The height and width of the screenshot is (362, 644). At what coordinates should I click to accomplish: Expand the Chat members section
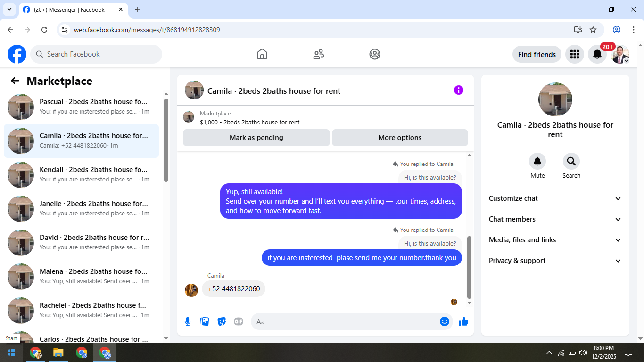555,219
